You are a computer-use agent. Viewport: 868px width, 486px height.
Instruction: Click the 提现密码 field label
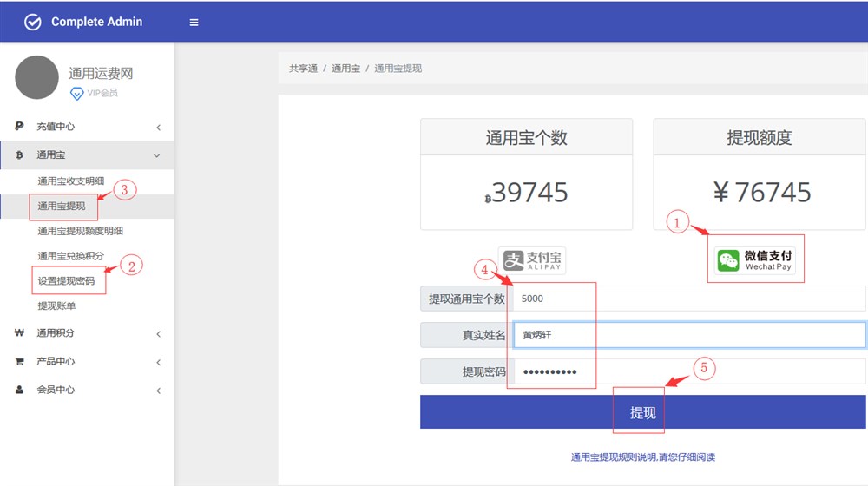(483, 372)
